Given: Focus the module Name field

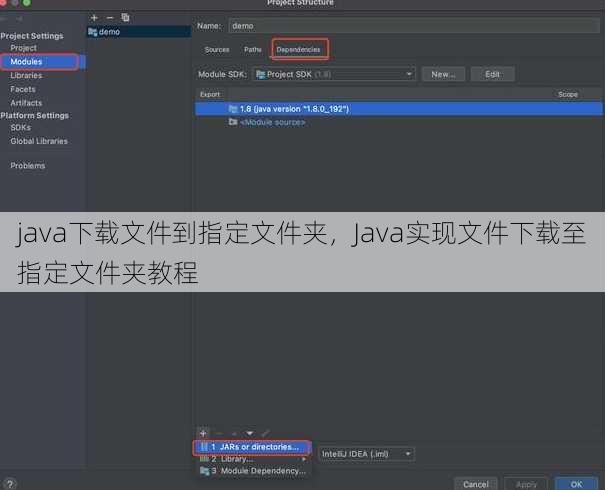Looking at the screenshot, I should pos(414,26).
